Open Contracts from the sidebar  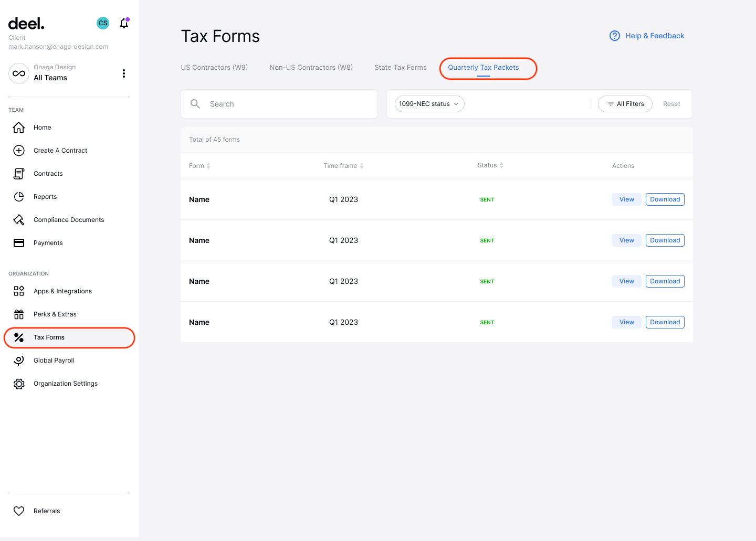pyautogui.click(x=48, y=173)
